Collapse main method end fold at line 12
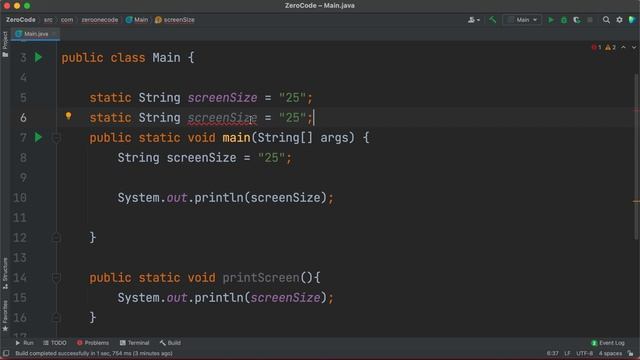Viewport: 640px width, 360px height. [x=56, y=237]
